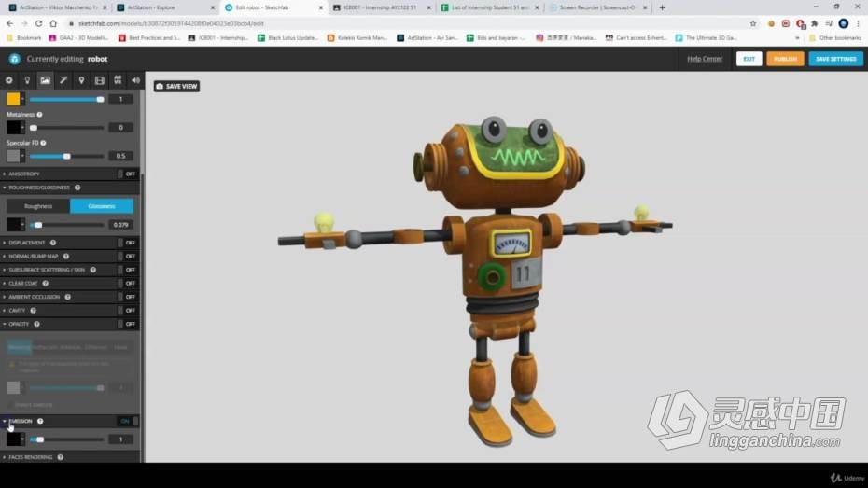Click the Ambient Occlusion help icon
The image size is (868, 488).
[x=67, y=297]
